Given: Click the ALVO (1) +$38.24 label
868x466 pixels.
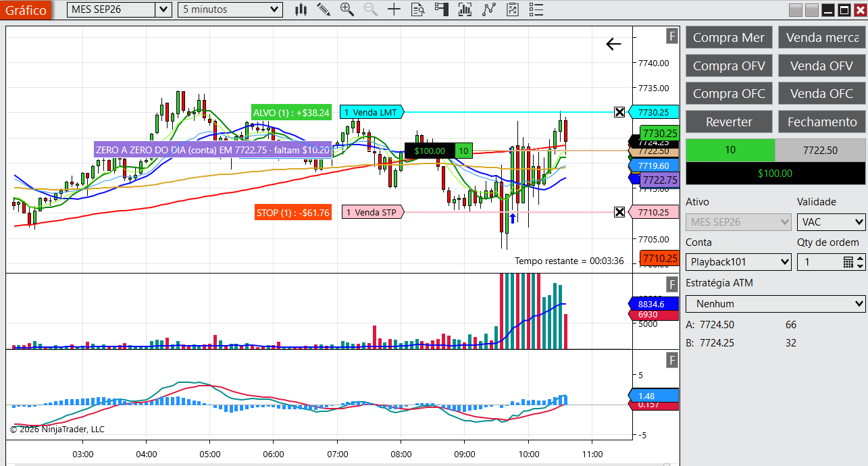Looking at the screenshot, I should [x=291, y=113].
